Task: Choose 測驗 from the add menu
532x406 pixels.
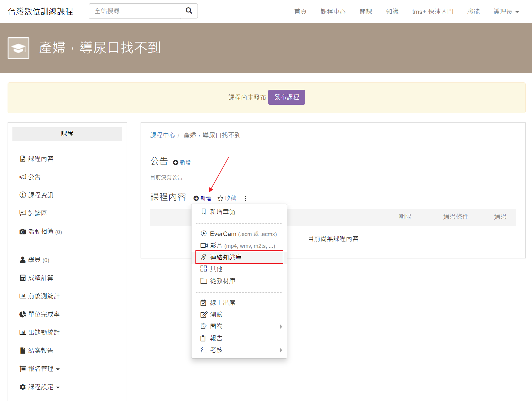Action: tap(239, 314)
